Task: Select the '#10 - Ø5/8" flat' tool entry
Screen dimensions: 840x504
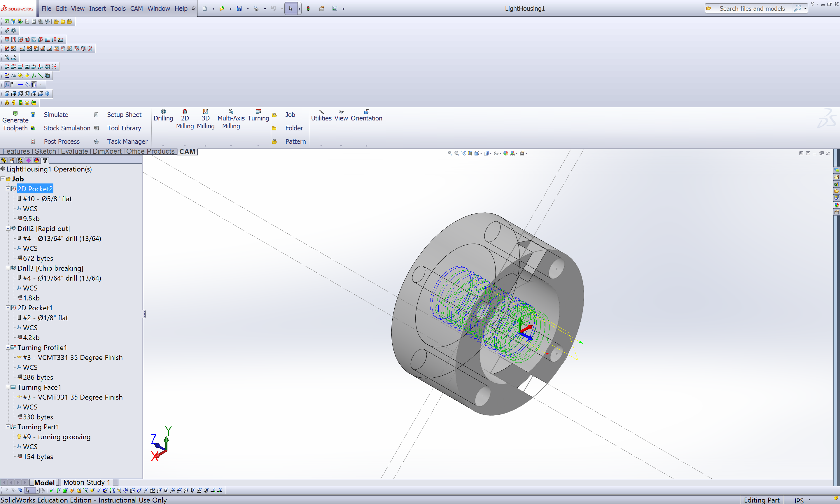Action: tap(47, 199)
